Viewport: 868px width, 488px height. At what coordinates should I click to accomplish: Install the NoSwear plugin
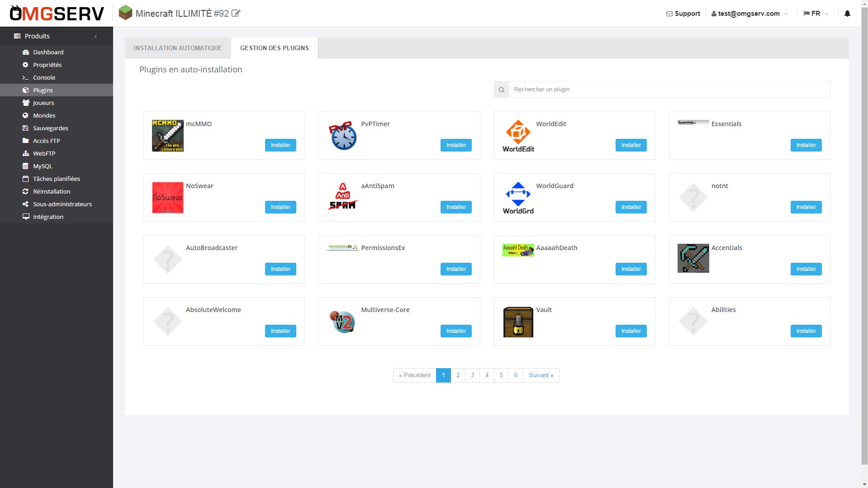[x=280, y=207]
